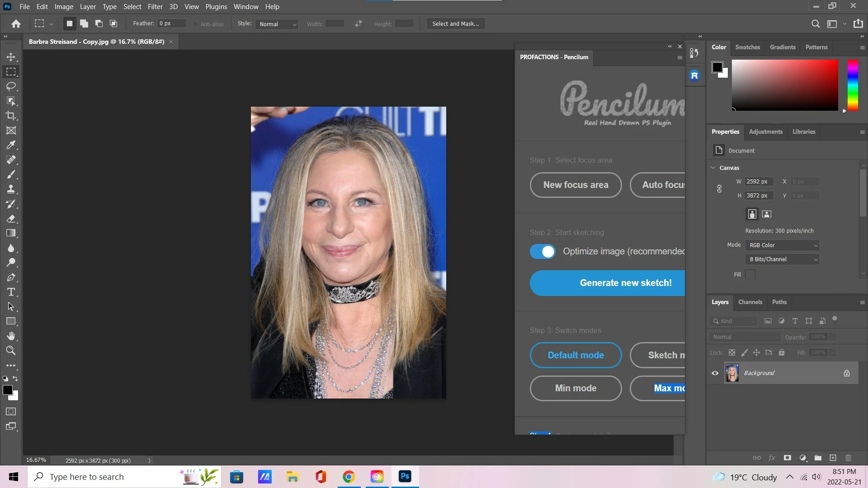The width and height of the screenshot is (868, 488).
Task: Choose the Hand tool
Action: [11, 336]
